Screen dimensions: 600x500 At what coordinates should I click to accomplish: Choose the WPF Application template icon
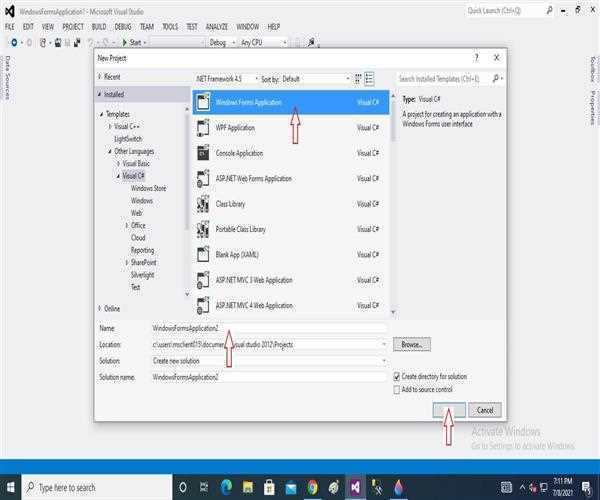pos(204,128)
